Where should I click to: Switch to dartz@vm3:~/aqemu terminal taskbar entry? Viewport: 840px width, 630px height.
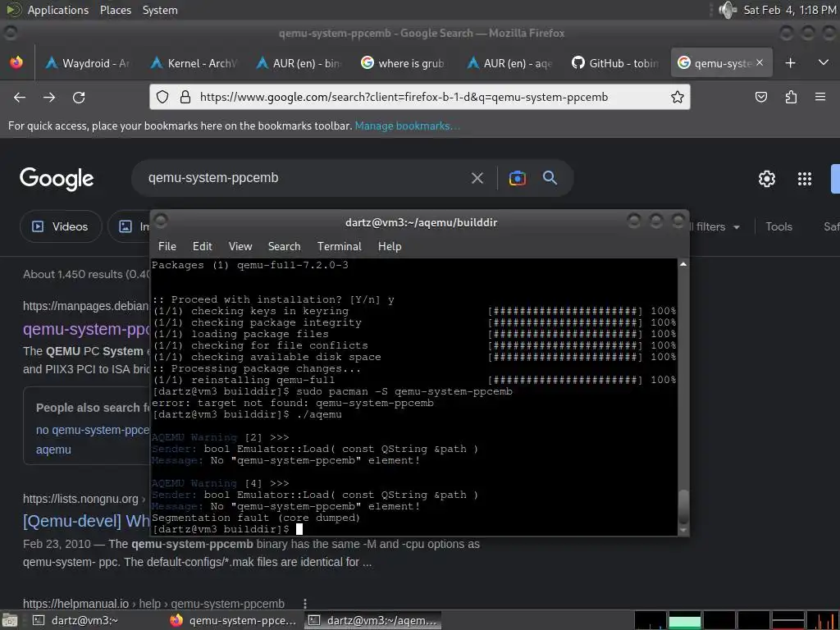tap(373, 620)
